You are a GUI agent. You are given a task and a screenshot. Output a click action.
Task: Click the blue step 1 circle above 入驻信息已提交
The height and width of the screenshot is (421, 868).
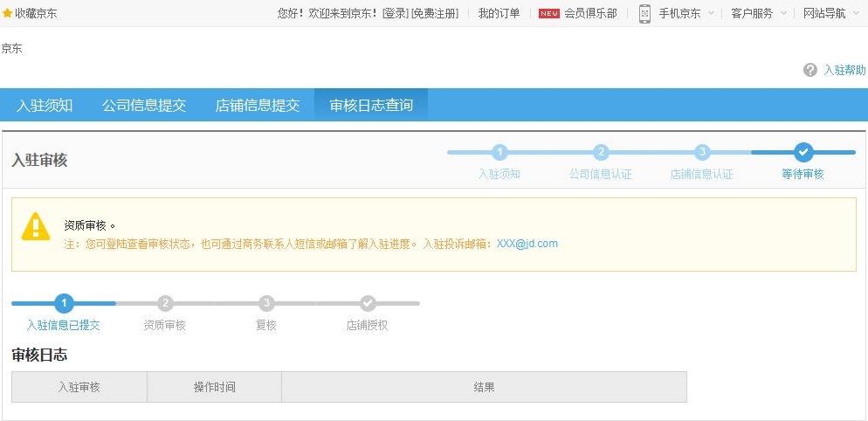64,303
